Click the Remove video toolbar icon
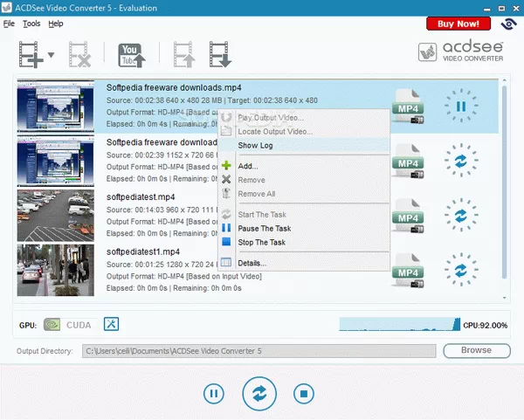524x420 pixels. pyautogui.click(x=79, y=54)
